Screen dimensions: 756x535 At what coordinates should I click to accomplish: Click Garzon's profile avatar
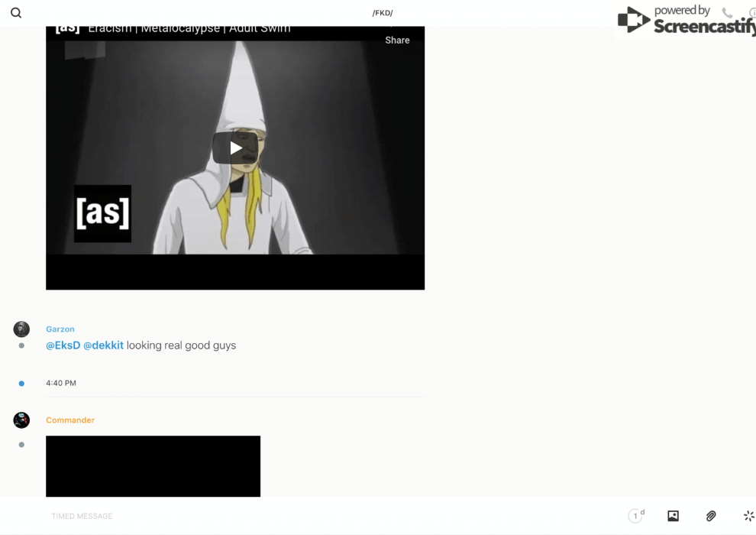click(x=21, y=329)
